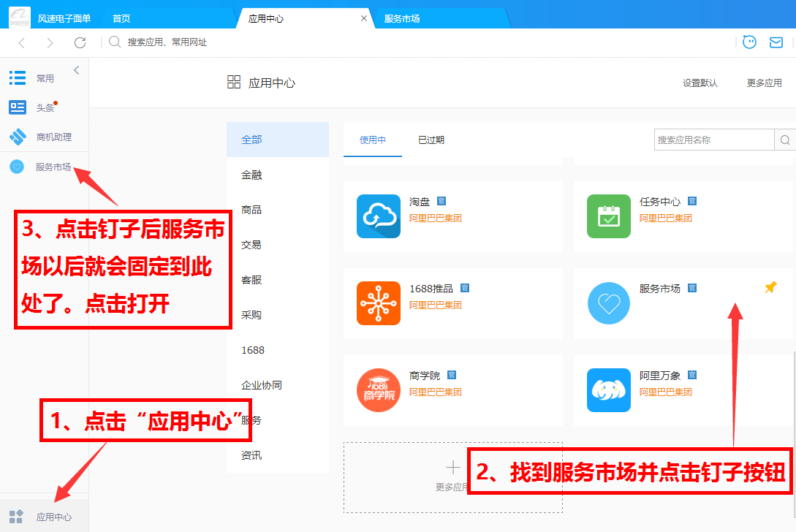Viewport: 796px width, 532px height.
Task: Click the dashed 更多应用 plus card
Action: coord(453,477)
